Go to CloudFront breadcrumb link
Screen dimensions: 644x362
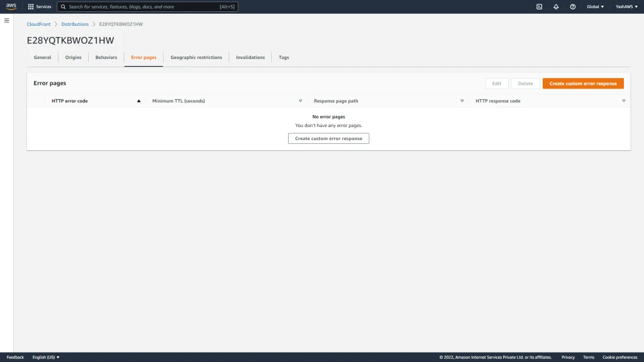[38, 25]
